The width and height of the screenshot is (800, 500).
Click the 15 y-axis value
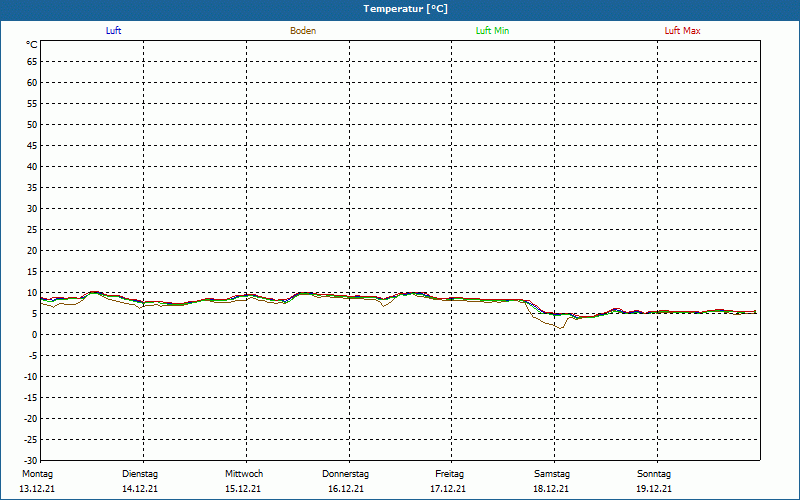click(32, 272)
